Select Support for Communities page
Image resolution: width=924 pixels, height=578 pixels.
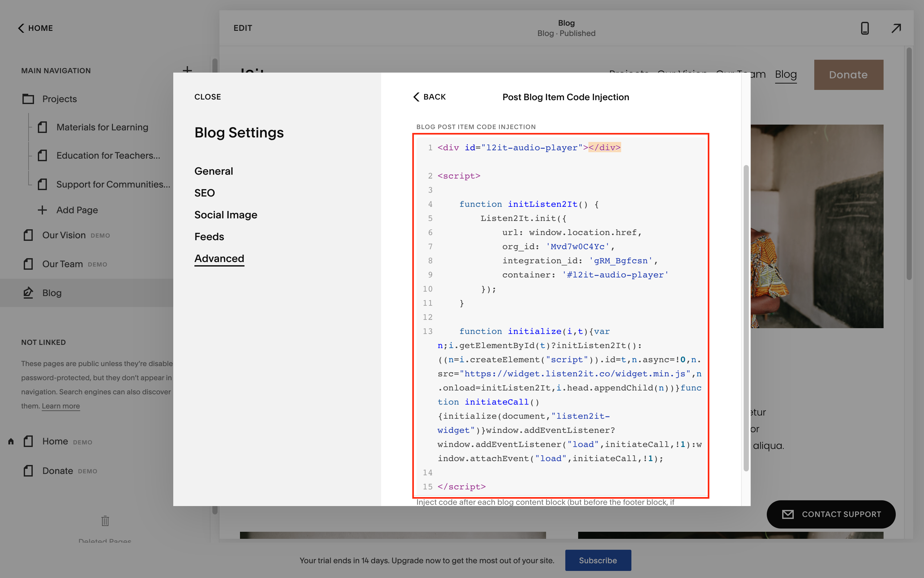tap(113, 184)
